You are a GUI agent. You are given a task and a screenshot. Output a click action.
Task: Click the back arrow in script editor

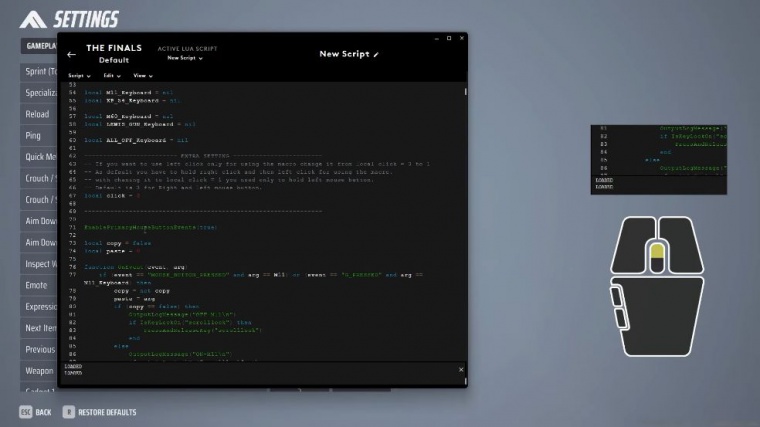(x=71, y=54)
